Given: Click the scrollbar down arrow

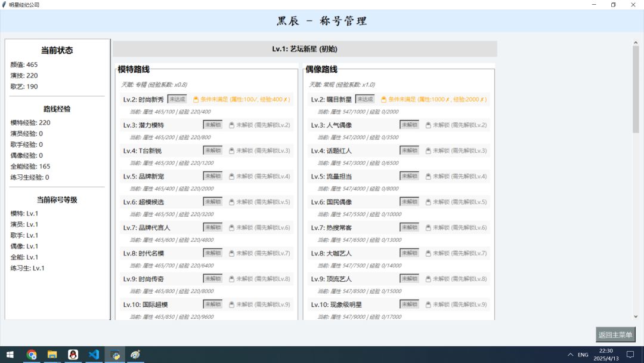Looking at the screenshot, I should tap(636, 316).
